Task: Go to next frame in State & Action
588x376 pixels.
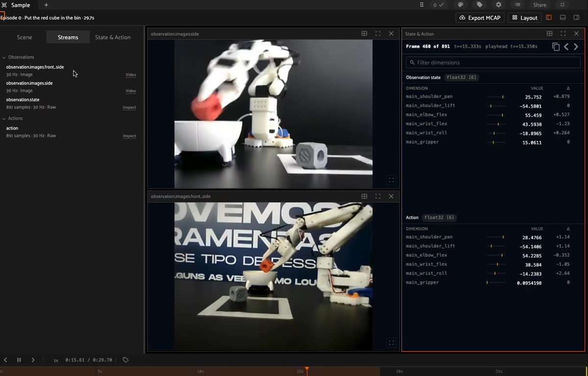Action: (x=576, y=47)
